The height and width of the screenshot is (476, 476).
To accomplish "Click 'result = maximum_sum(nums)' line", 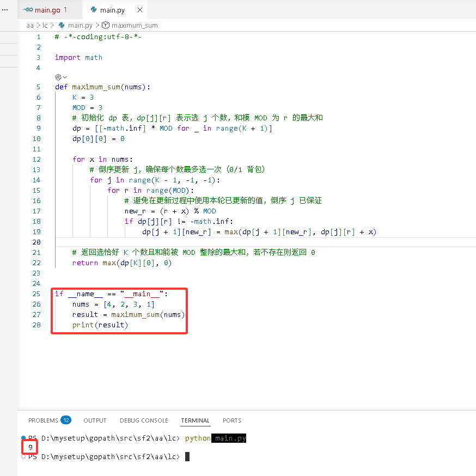I will 129,314.
